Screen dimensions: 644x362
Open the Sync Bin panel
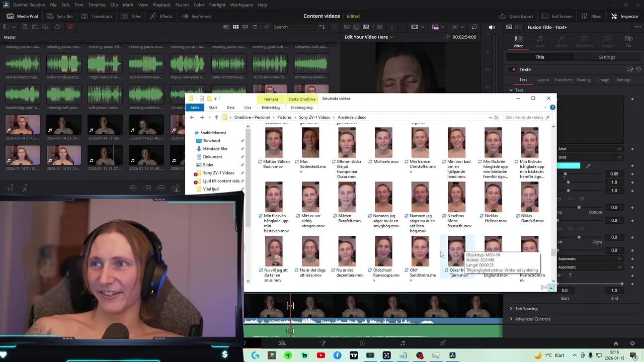(x=59, y=16)
